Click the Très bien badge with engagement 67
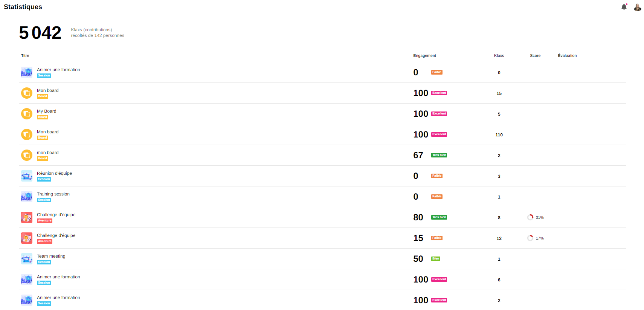This screenshot has height=310, width=644. coord(439,155)
